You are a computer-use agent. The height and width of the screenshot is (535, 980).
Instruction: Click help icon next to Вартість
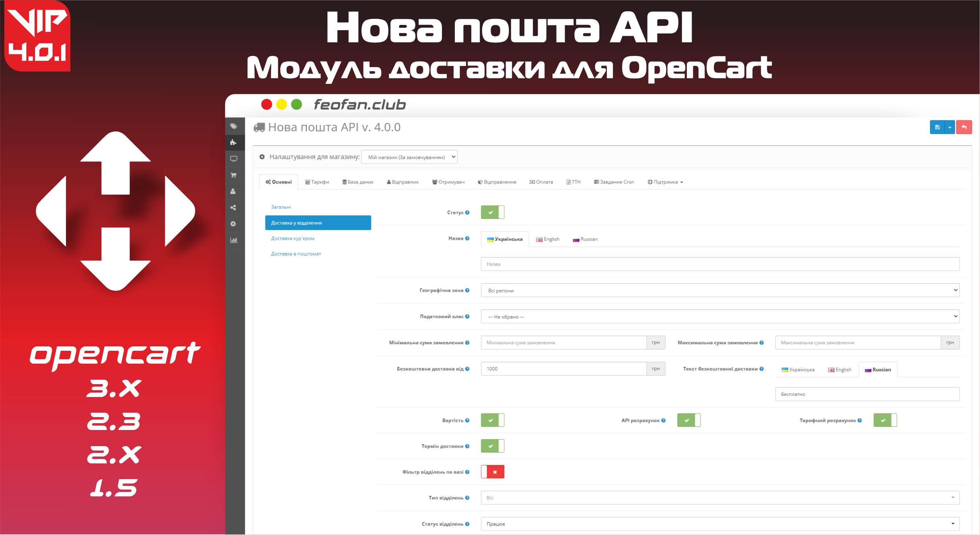coord(467,420)
